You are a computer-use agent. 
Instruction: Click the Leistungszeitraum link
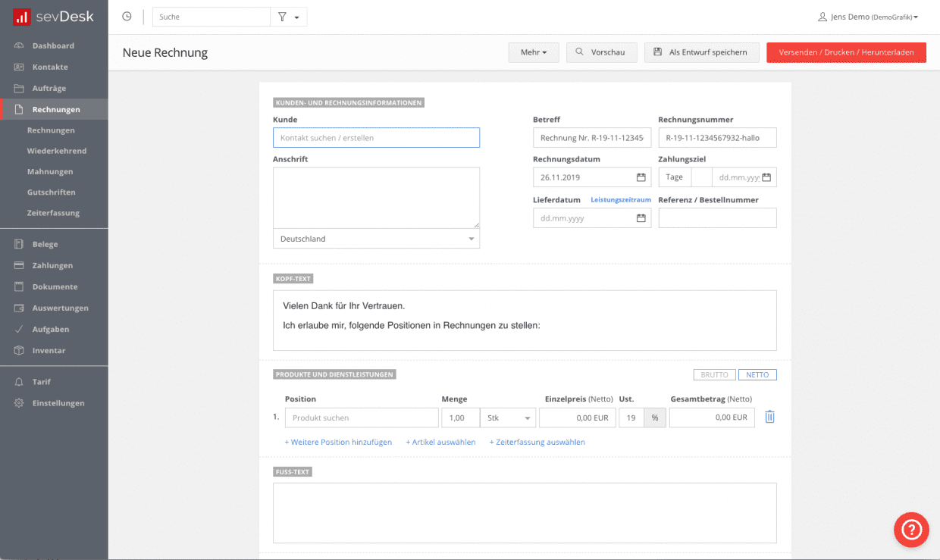621,200
